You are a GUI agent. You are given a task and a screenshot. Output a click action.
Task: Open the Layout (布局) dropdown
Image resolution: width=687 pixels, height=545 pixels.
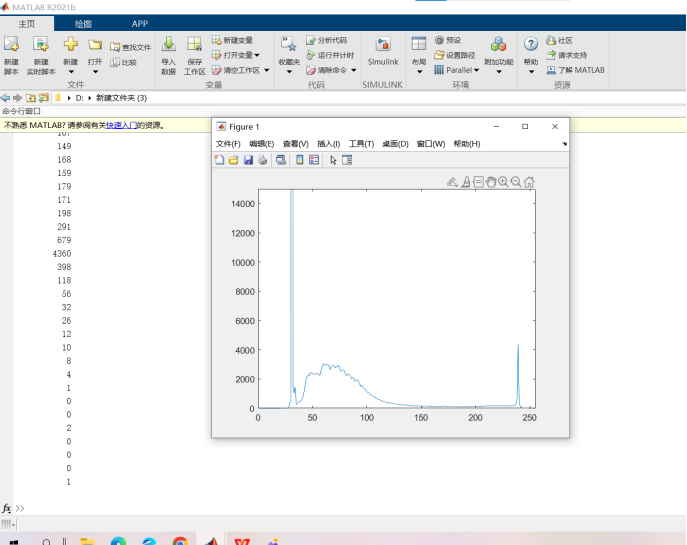(419, 71)
